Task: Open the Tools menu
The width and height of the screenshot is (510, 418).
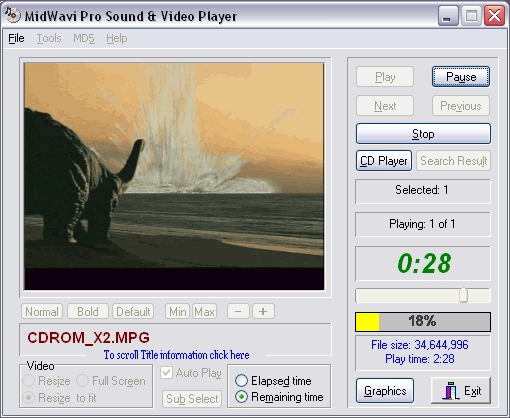Action: (49, 38)
